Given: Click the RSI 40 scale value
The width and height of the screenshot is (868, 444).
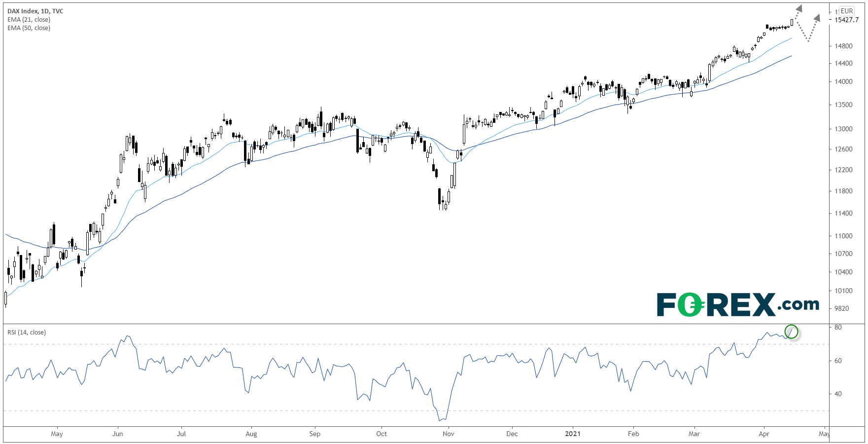Looking at the screenshot, I should 838,394.
